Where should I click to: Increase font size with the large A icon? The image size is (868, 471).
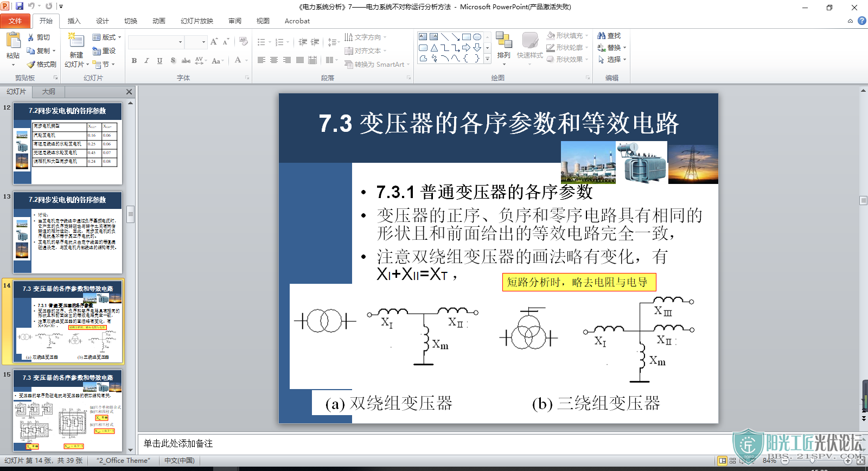[x=214, y=42]
